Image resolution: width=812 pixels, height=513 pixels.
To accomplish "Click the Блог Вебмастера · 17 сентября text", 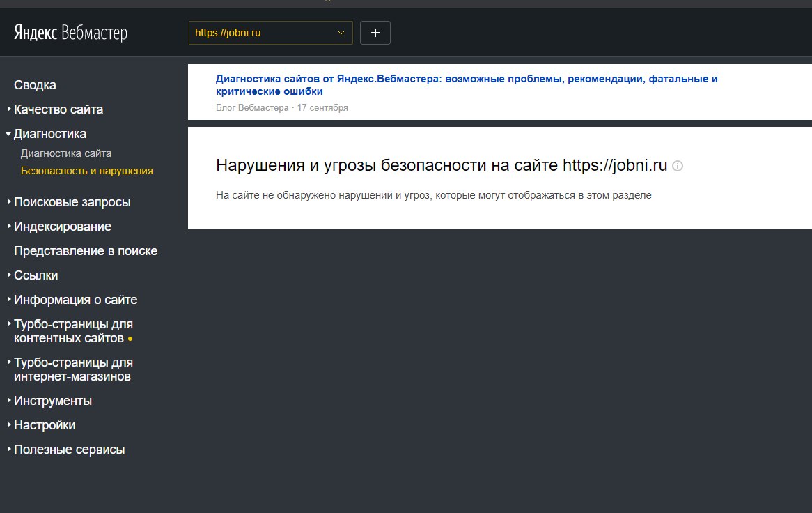I will click(282, 108).
